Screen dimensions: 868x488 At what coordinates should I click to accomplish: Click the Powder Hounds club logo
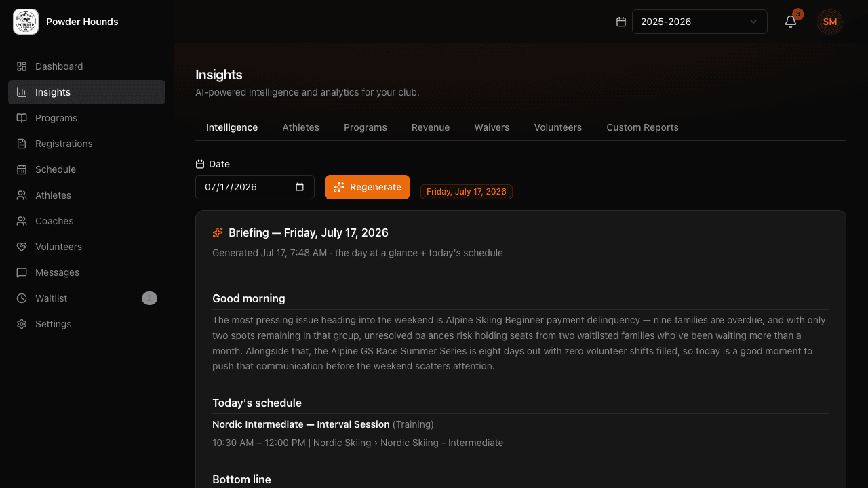click(26, 22)
